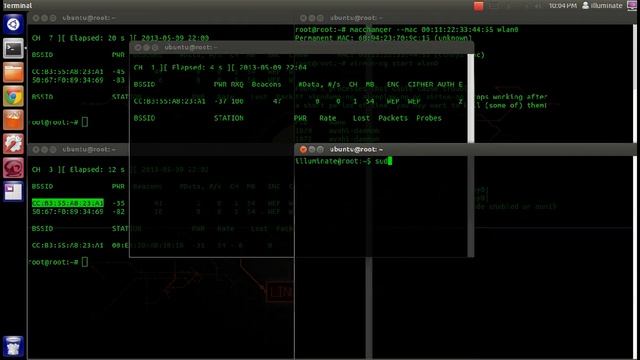Click CC:B3:55:A8:23:A1 row in CH 1 window

(x=298, y=101)
